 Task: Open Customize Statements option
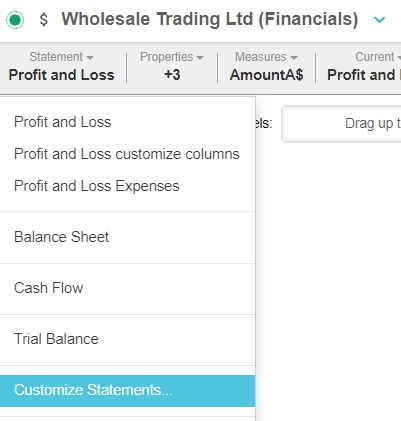pos(128,390)
